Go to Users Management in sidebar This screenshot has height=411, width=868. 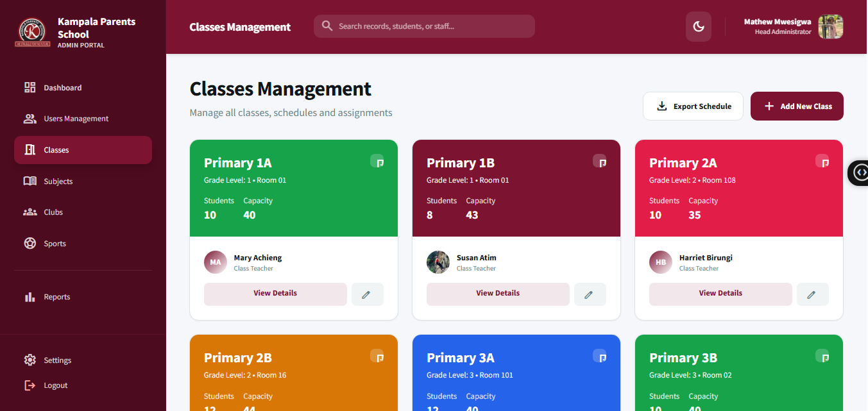point(76,119)
